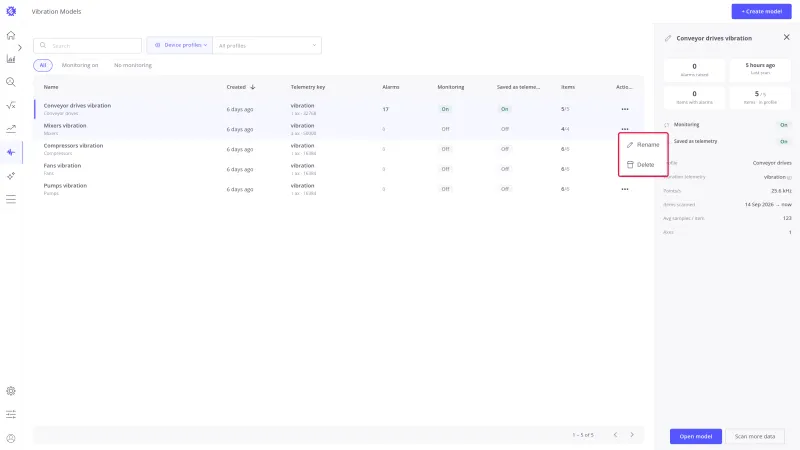Toggle Monitoring Off badge for Mixers row
This screenshot has width=800, height=450.
[445, 129]
